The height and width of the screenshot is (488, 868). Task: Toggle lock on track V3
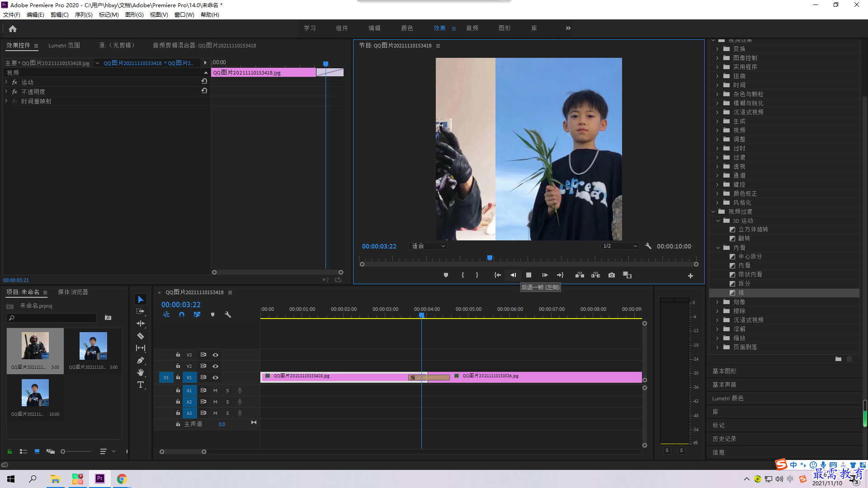[x=178, y=355]
